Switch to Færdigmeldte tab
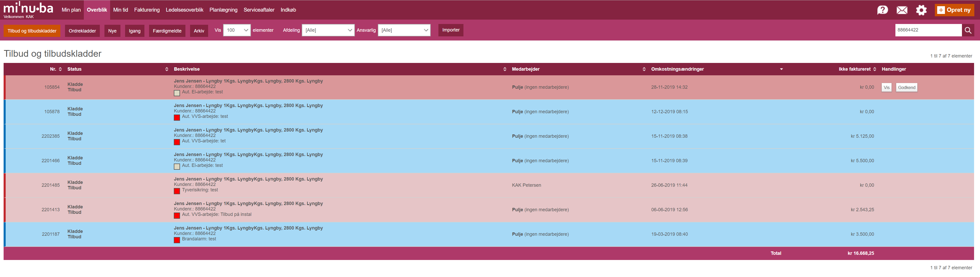The image size is (980, 277). [x=167, y=31]
